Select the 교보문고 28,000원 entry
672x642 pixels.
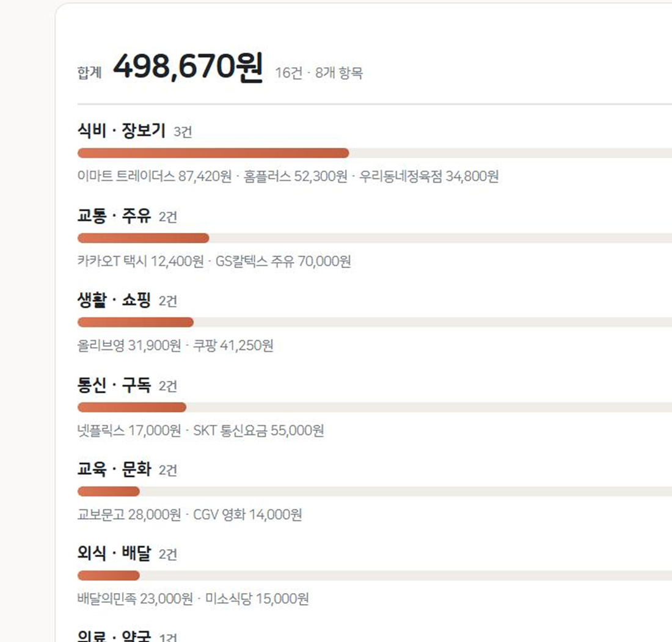click(129, 514)
